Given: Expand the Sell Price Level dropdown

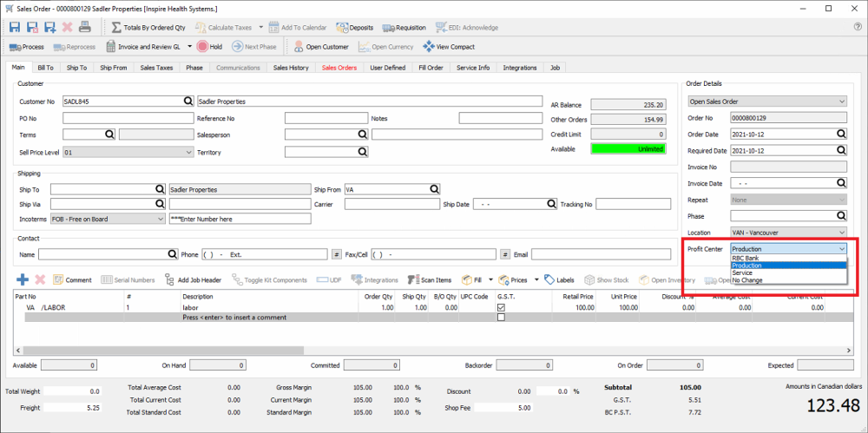Looking at the screenshot, I should click(x=188, y=152).
